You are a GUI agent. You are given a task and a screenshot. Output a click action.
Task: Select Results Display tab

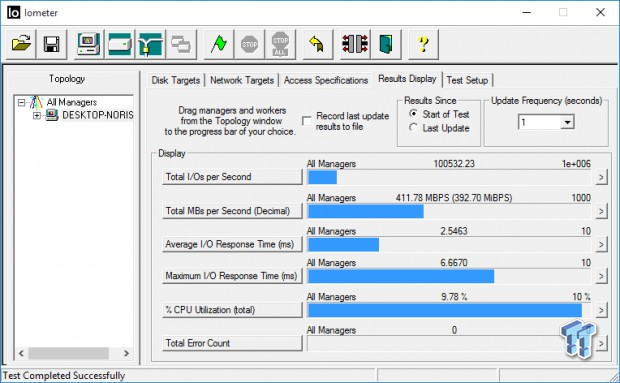point(407,79)
